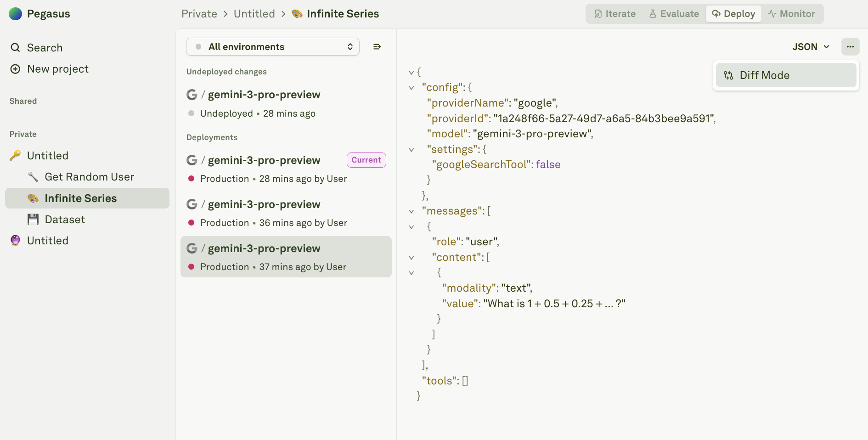The height and width of the screenshot is (440, 868).
Task: Click the "model" value gemini-3-pro-preview
Action: pyautogui.click(x=533, y=134)
